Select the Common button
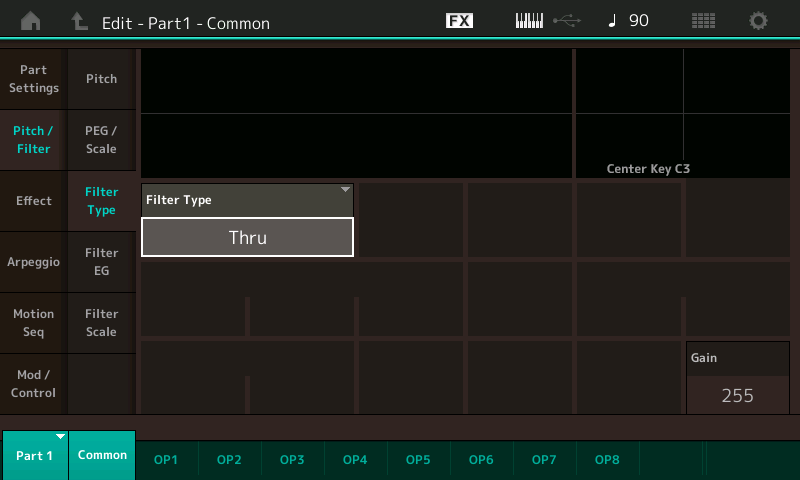Image resolution: width=800 pixels, height=480 pixels. [x=102, y=455]
